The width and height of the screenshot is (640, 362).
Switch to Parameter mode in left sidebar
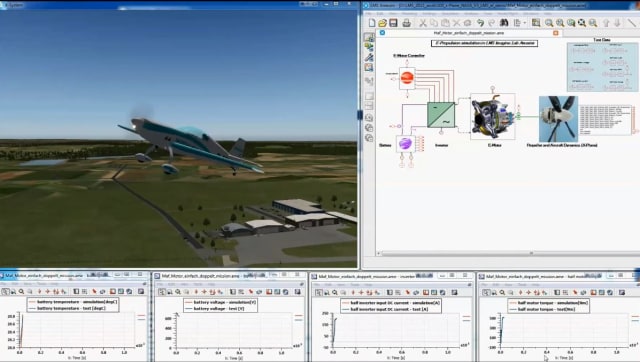point(369,58)
